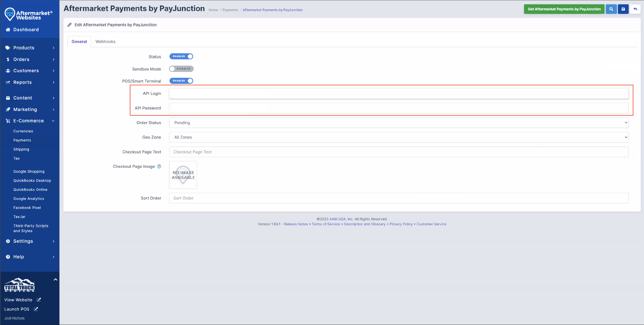Open Google Analytics menu item

pyautogui.click(x=29, y=199)
